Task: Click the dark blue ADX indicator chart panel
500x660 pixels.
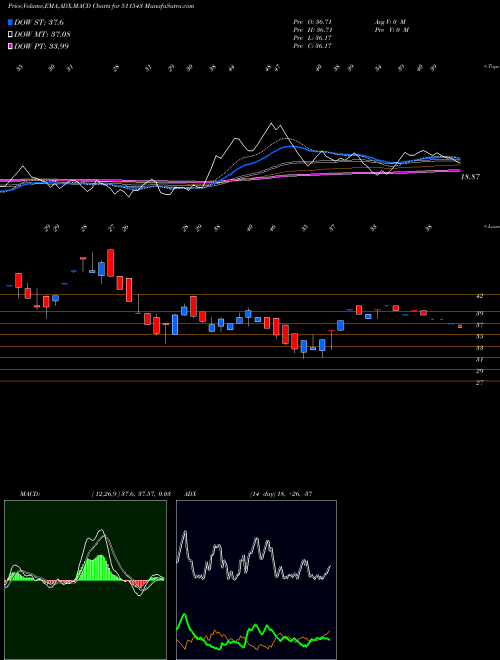Action: 256,580
